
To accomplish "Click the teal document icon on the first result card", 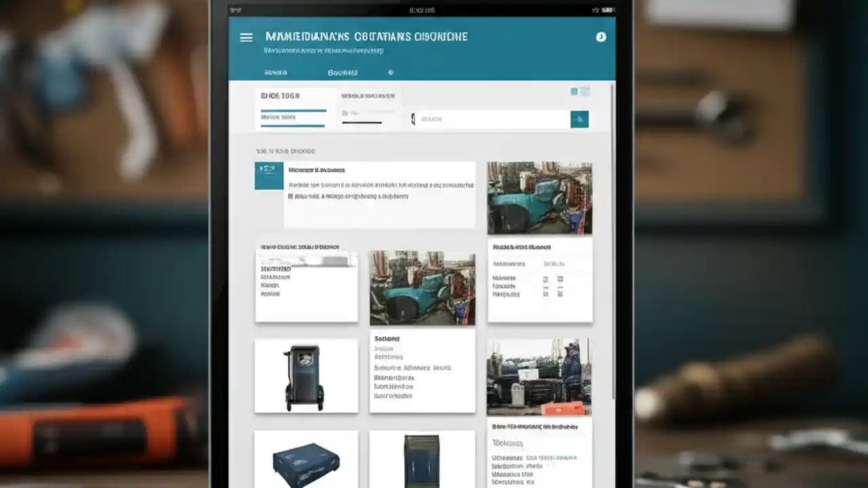I will click(x=269, y=176).
